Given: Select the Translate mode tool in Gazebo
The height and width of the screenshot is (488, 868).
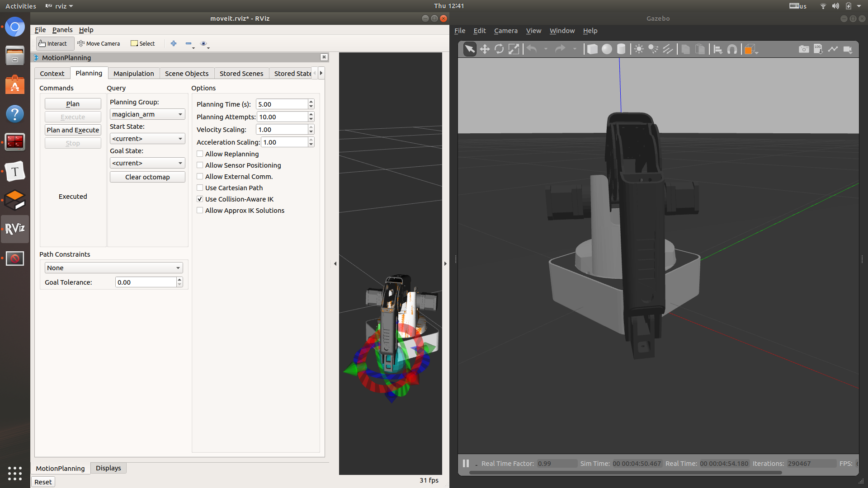Looking at the screenshot, I should click(x=485, y=49).
